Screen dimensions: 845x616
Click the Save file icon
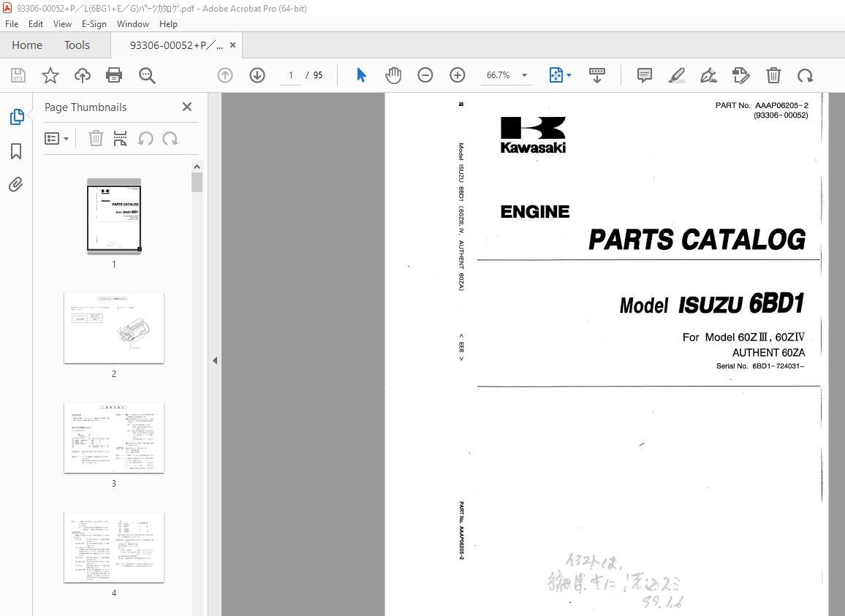tap(18, 75)
